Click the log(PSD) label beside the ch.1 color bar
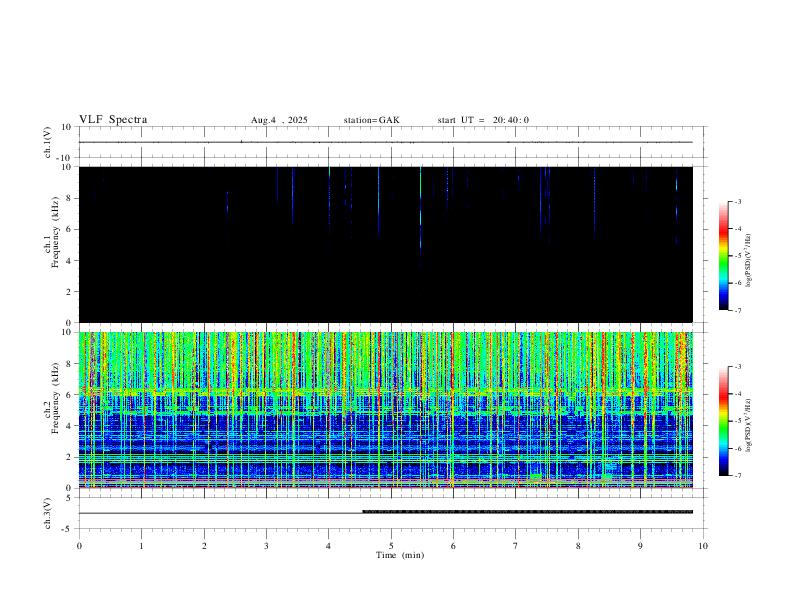Viewport: 792px width, 612px height. 749,260
